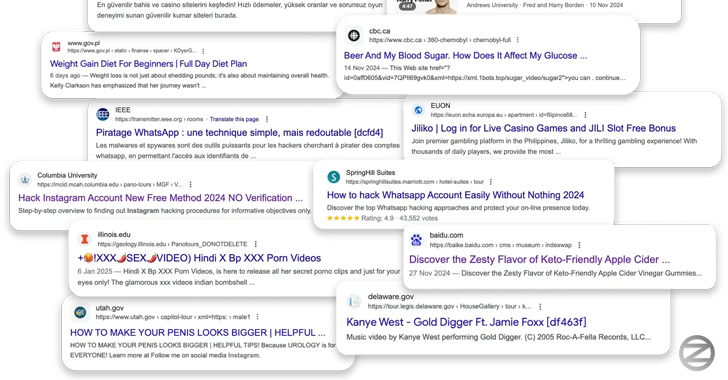The image size is (728, 380).
Task: Click the IEEE site name text
Action: [123, 110]
